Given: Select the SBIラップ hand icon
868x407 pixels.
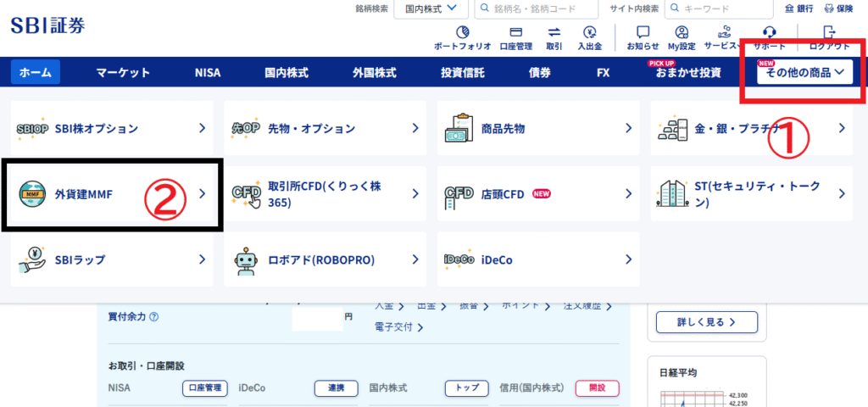Looking at the screenshot, I should point(32,259).
